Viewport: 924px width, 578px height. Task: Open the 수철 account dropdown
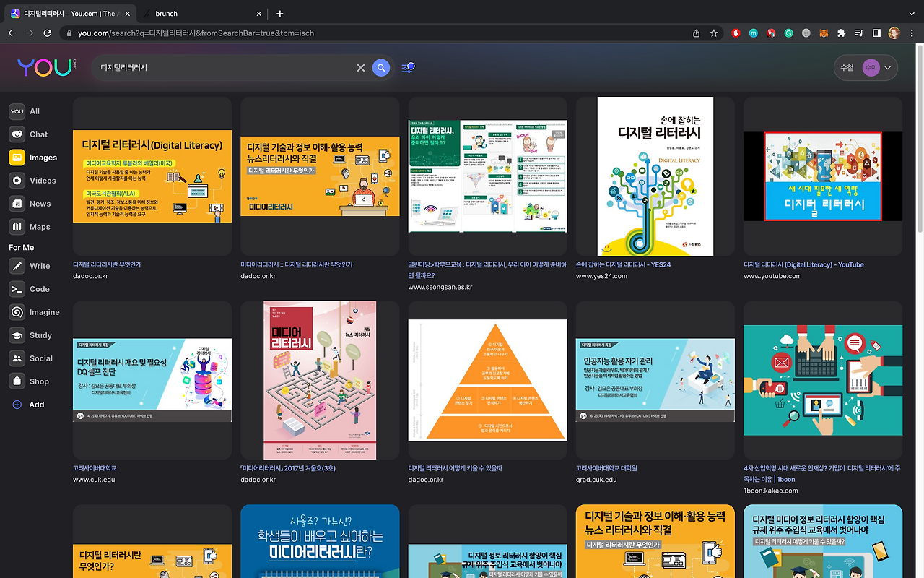coord(866,68)
